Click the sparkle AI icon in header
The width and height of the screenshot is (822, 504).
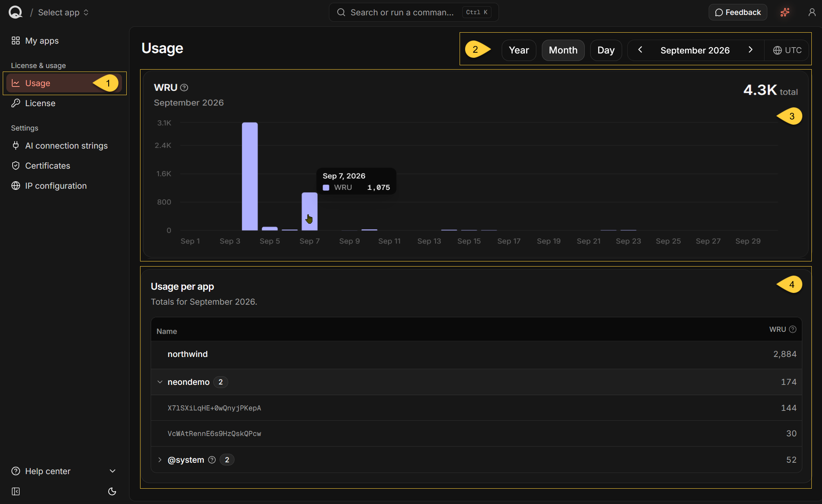point(785,12)
